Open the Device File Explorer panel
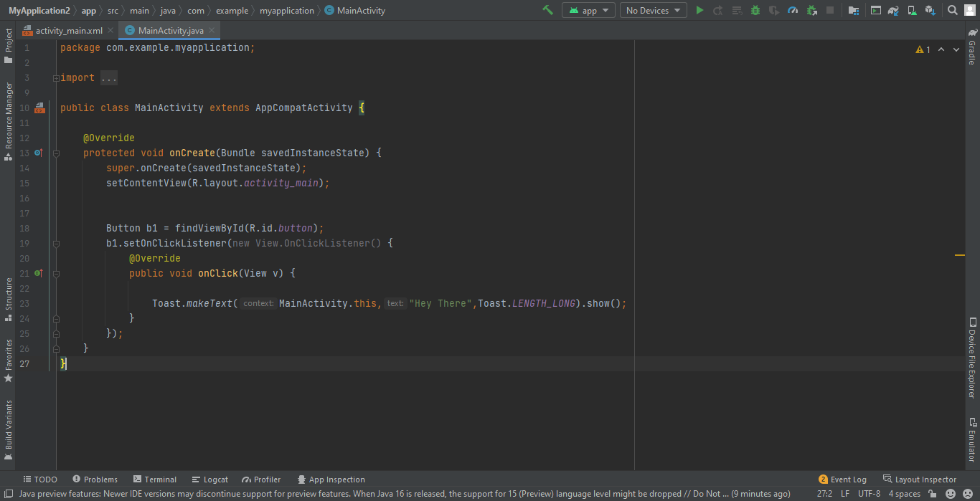 click(x=972, y=358)
